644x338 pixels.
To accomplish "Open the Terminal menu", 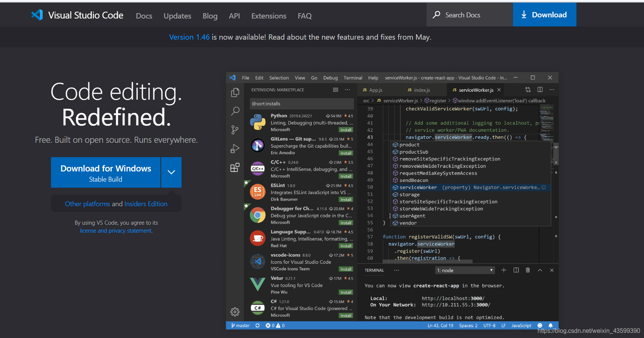I will 353,78.
